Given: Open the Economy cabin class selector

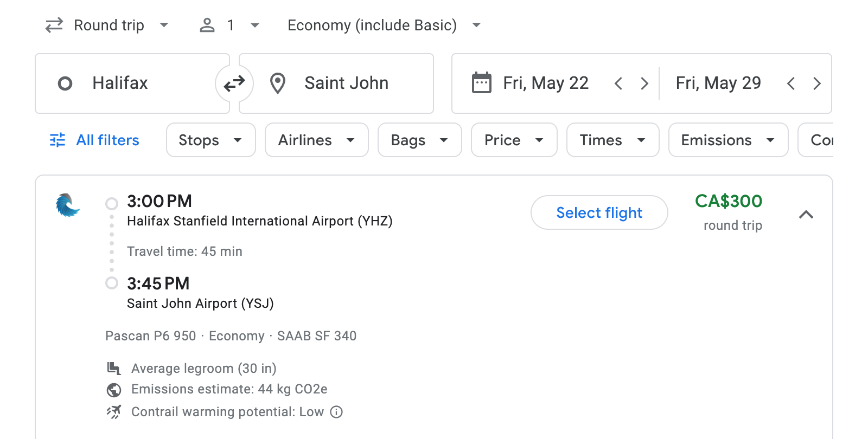Looking at the screenshot, I should (x=383, y=25).
